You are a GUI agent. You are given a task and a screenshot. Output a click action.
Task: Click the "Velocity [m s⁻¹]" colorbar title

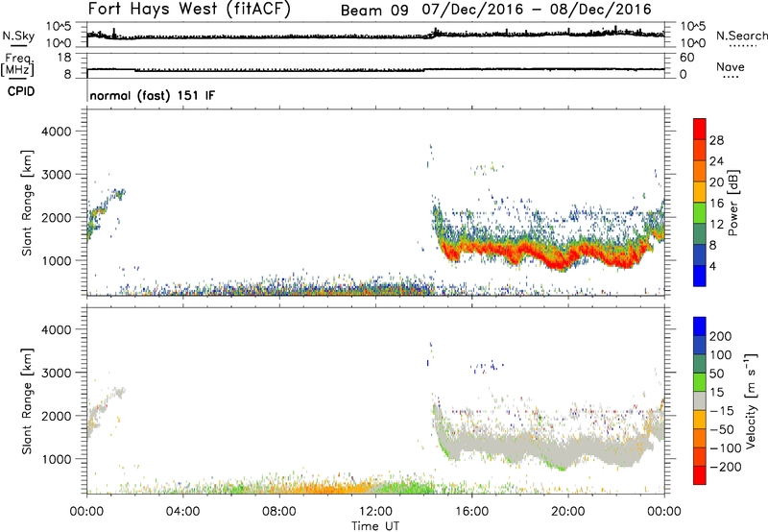click(751, 400)
